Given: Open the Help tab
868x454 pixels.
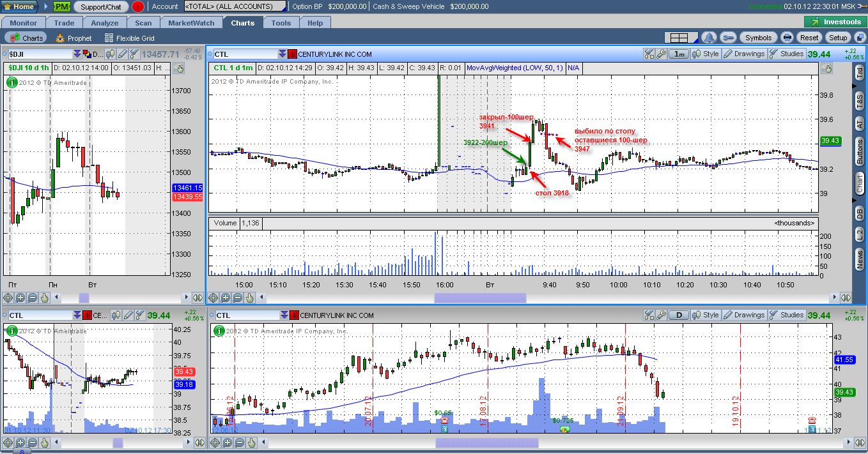Looking at the screenshot, I should [315, 23].
